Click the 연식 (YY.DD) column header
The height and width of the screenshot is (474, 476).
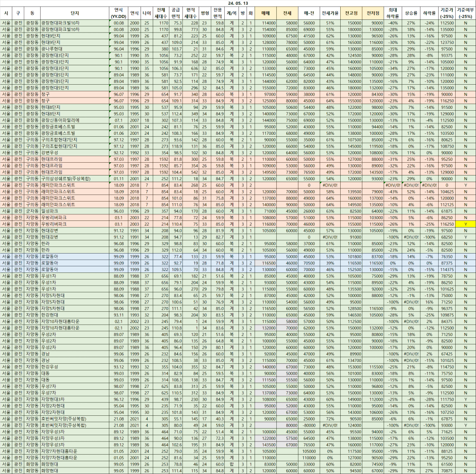(118, 13)
